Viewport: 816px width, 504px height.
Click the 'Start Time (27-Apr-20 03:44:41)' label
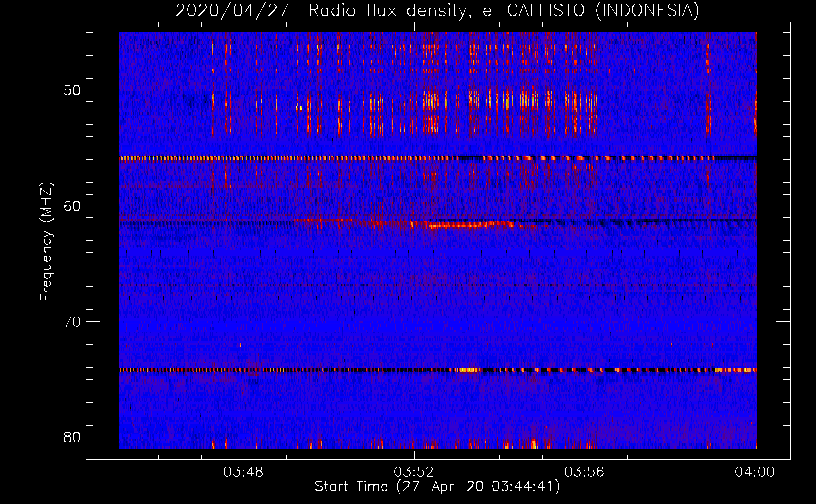437,487
